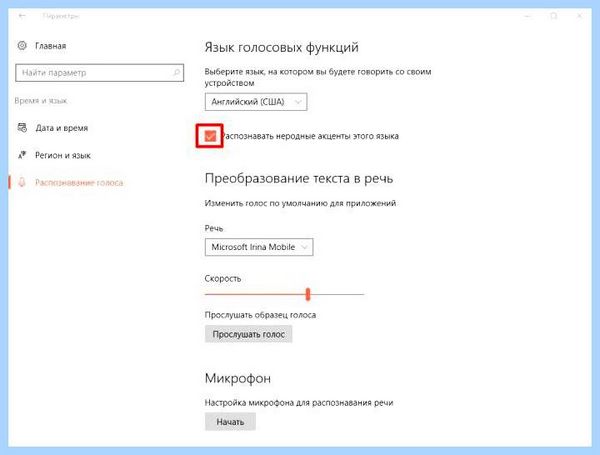Image resolution: width=600 pixels, height=455 pixels.
Task: Click the Изменить голос по умолчанию text
Action: pyautogui.click(x=300, y=203)
